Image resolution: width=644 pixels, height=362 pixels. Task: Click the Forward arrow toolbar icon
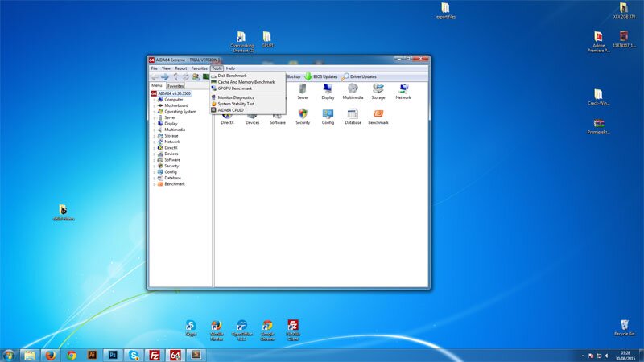pos(165,76)
